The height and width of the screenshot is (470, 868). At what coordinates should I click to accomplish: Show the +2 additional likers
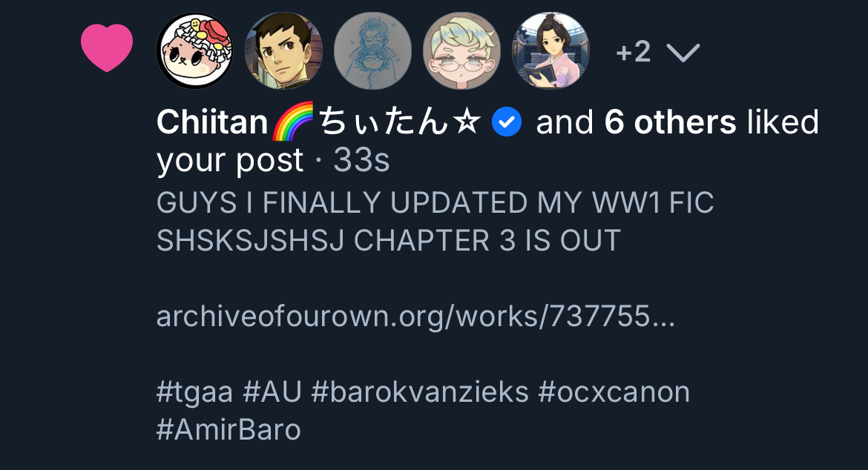coord(634,53)
